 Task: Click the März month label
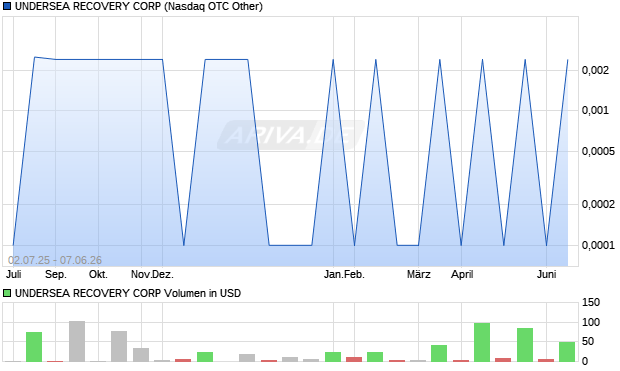(419, 274)
